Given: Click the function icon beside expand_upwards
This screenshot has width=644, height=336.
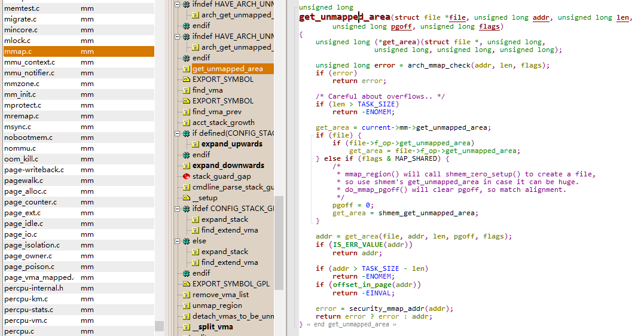Looking at the screenshot, I should [x=196, y=144].
